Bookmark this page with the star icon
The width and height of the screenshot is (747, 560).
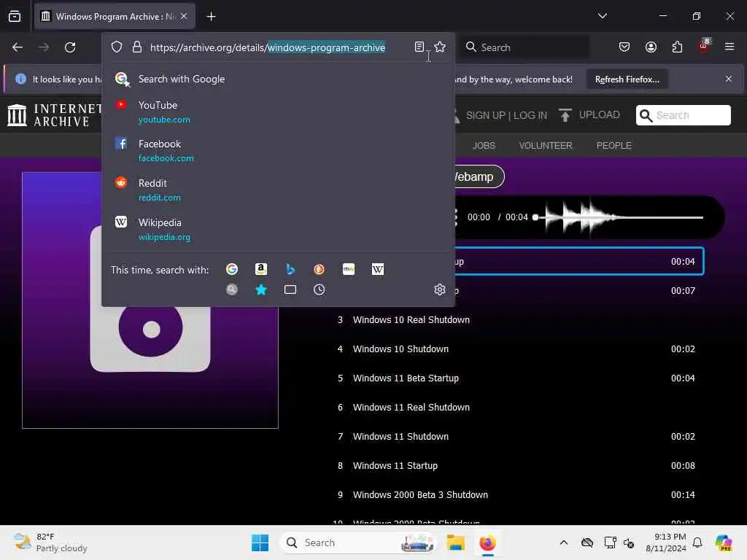440,47
